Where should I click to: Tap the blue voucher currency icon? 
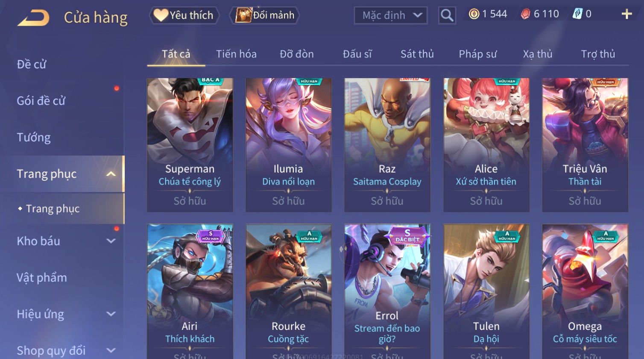pyautogui.click(x=577, y=14)
